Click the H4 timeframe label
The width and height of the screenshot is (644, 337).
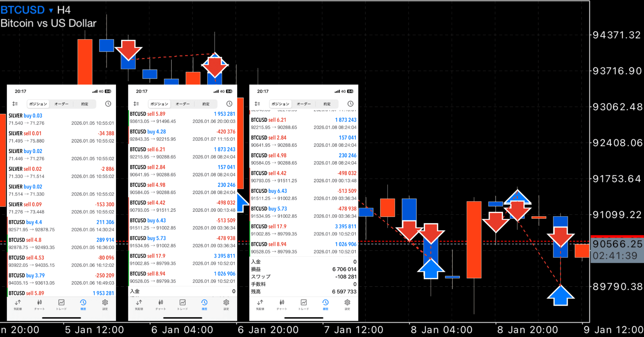pyautogui.click(x=65, y=9)
